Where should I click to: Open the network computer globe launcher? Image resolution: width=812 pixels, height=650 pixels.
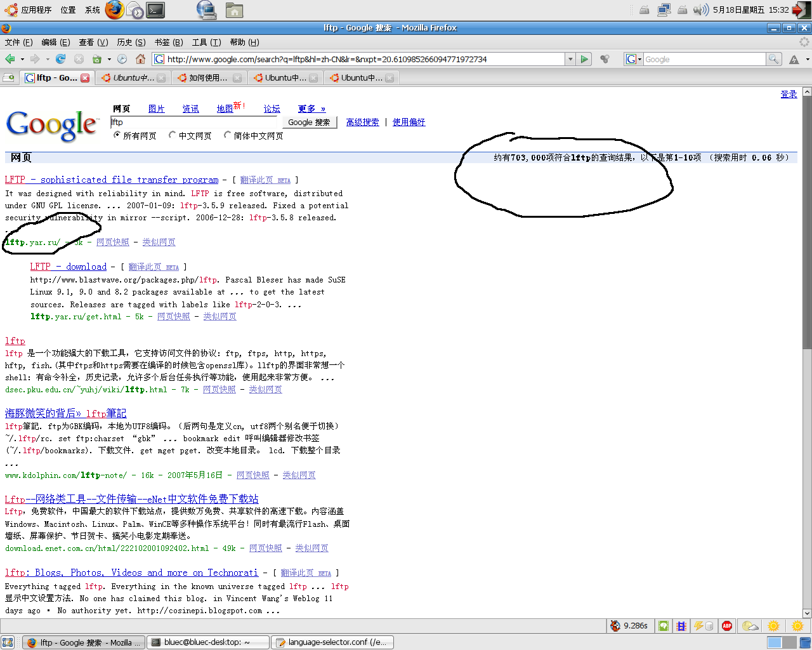(x=206, y=10)
